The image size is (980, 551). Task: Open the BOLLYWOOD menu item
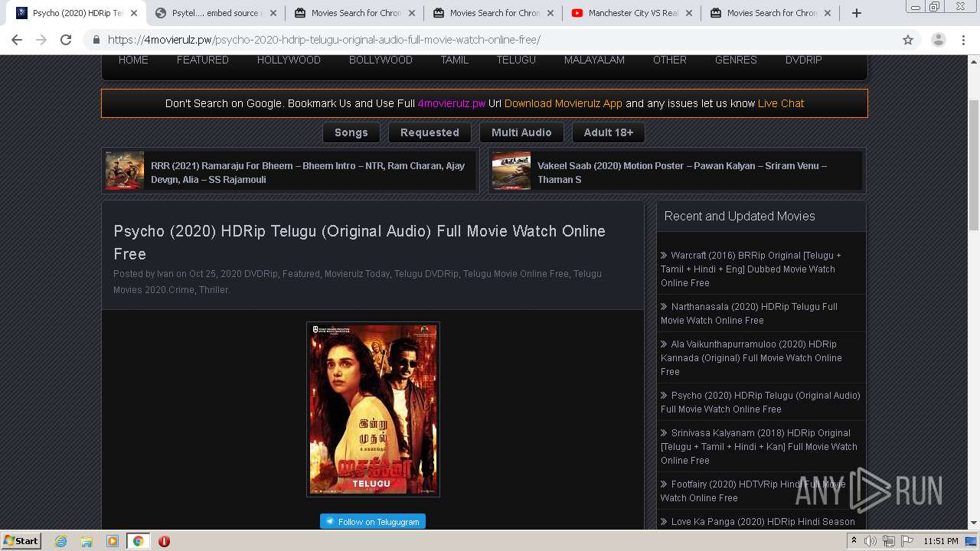[x=381, y=60]
